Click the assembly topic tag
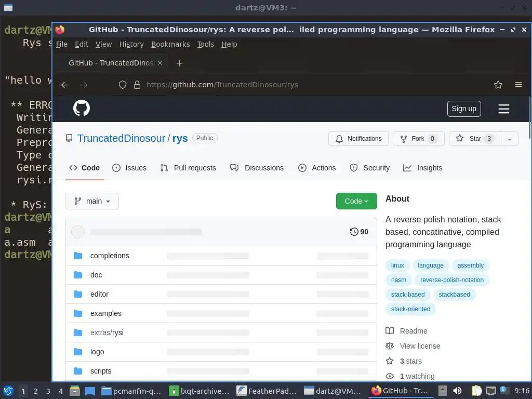 (470, 265)
